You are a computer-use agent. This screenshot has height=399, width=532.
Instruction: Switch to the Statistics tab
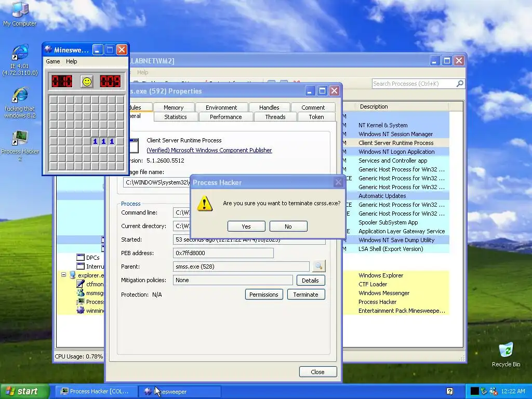pyautogui.click(x=176, y=117)
